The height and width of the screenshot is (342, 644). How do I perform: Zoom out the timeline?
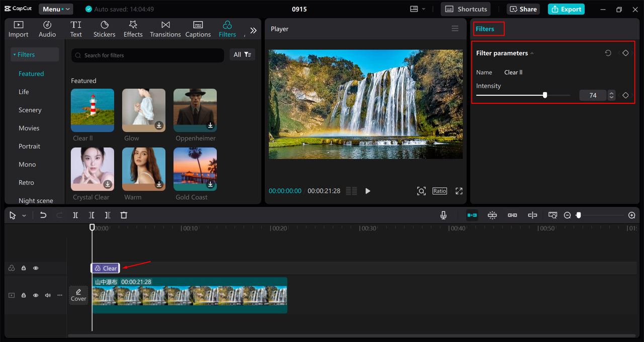click(x=567, y=215)
